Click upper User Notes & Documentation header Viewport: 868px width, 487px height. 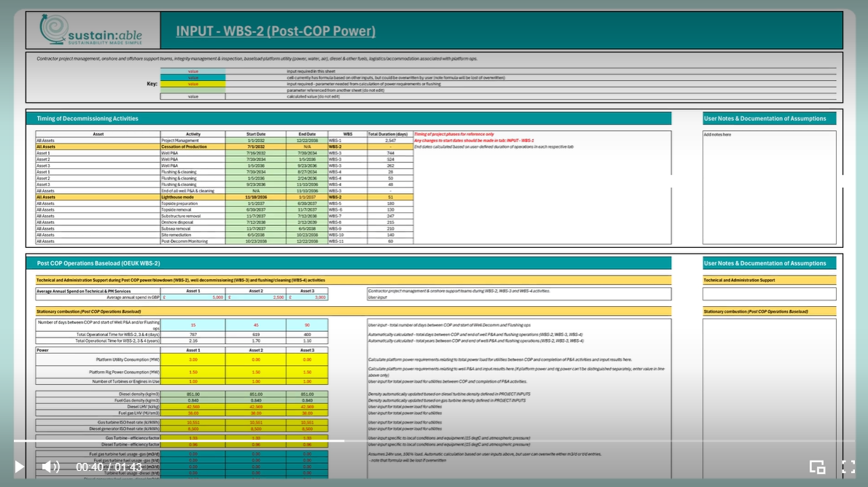(x=770, y=118)
